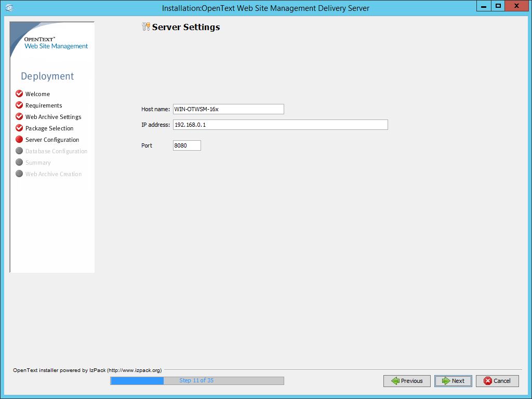Image resolution: width=532 pixels, height=399 pixels.
Task: Click the Package Selection checkmark icon
Action: pyautogui.click(x=19, y=128)
